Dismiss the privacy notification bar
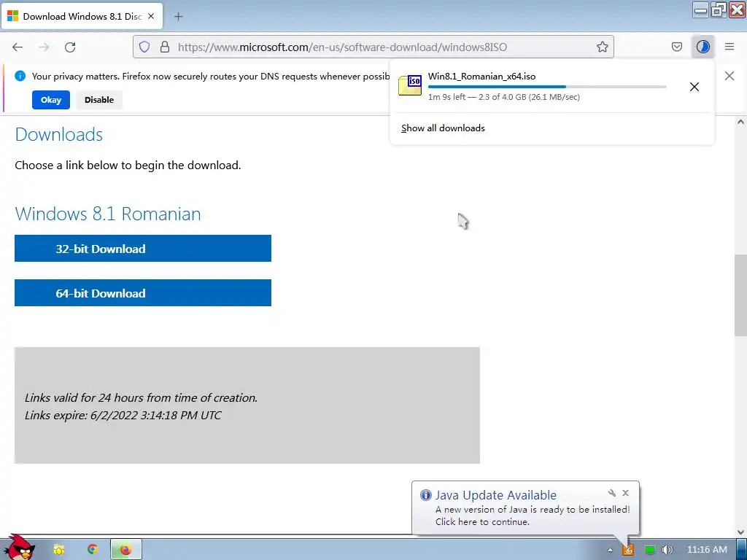This screenshot has height=560, width=747. (x=729, y=76)
